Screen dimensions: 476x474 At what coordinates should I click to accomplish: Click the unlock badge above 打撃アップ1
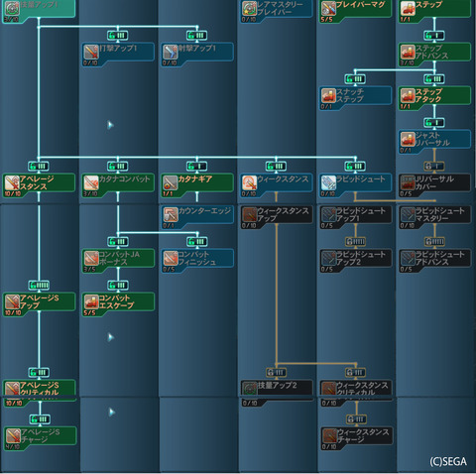tap(118, 36)
